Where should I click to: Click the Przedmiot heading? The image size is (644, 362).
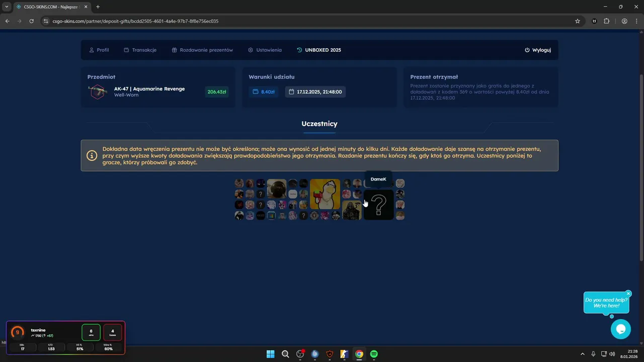(x=101, y=77)
